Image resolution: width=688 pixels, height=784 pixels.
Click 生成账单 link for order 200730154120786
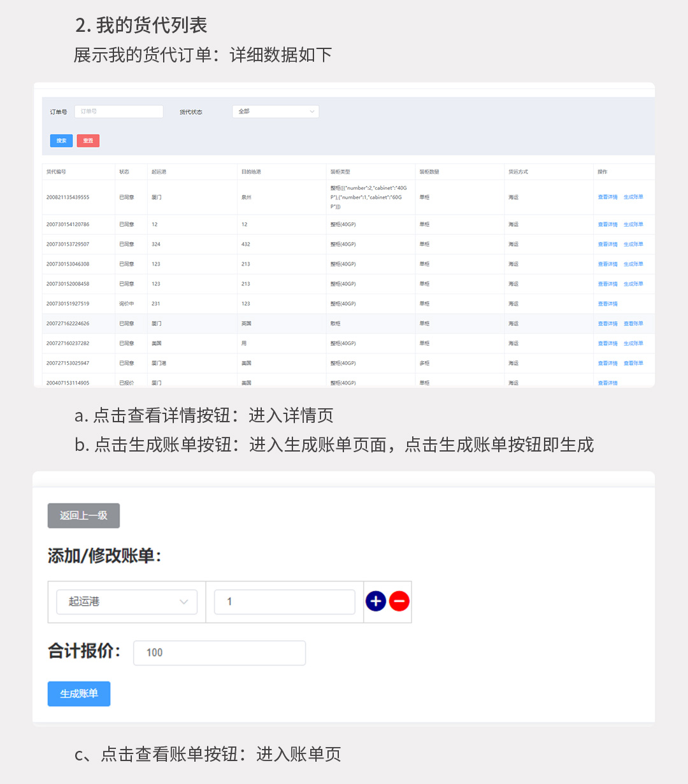633,225
